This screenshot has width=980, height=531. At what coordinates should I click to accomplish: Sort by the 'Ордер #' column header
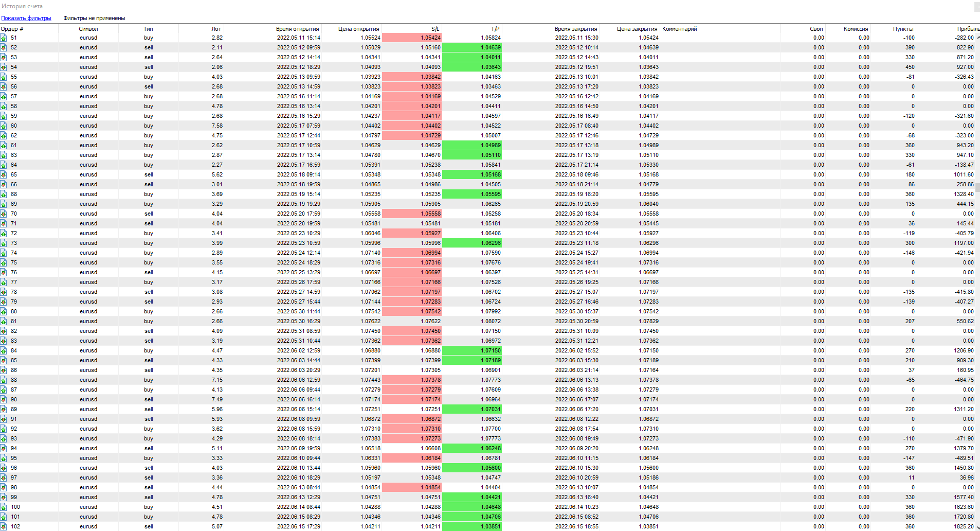click(x=12, y=29)
